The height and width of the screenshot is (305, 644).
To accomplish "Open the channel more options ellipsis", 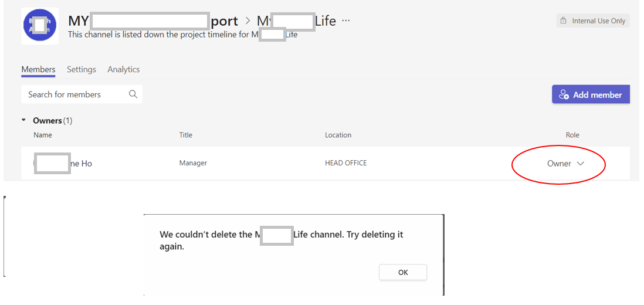I will (346, 21).
